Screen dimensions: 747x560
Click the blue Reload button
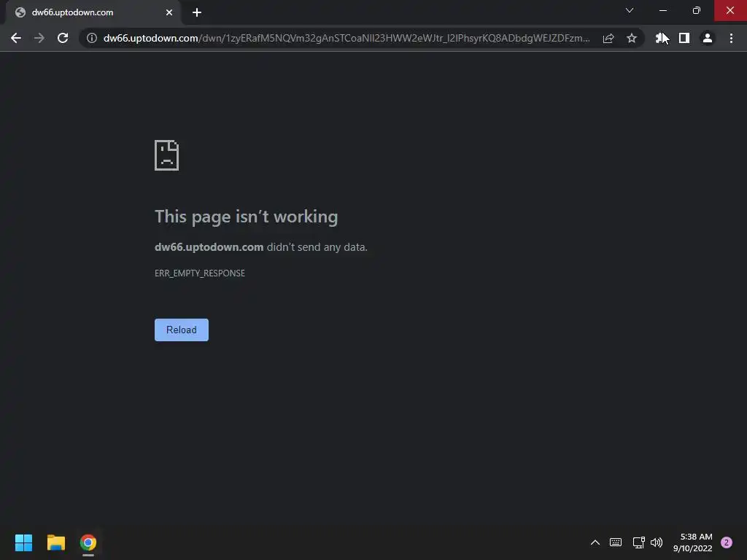[182, 330]
